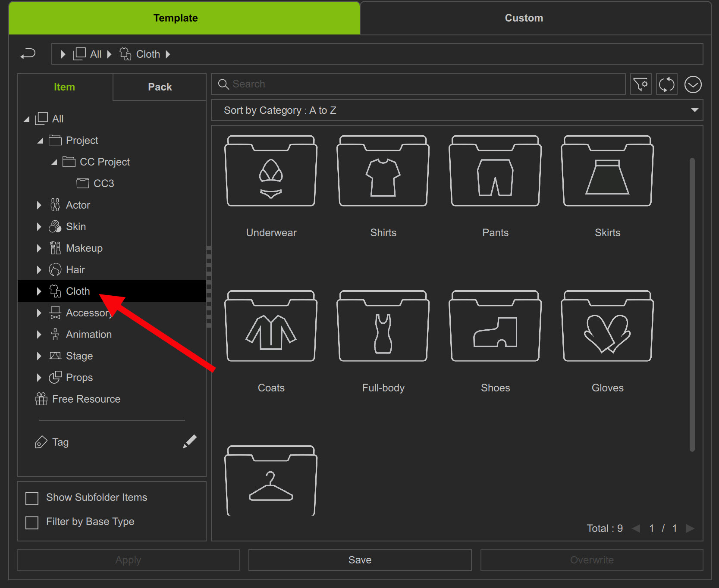Click the refresh icon
Screen dimensions: 719x588
pyautogui.click(x=667, y=84)
